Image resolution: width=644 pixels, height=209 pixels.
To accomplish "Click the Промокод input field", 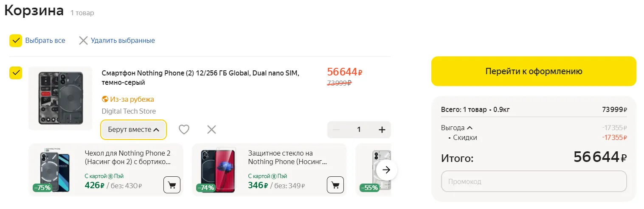I will tap(534, 181).
